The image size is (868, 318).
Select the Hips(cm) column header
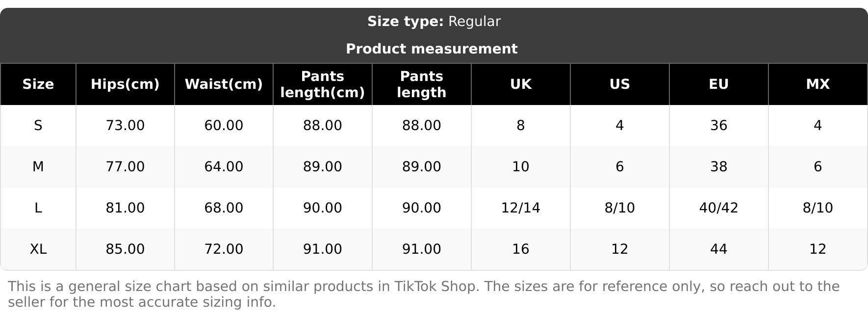coord(125,84)
